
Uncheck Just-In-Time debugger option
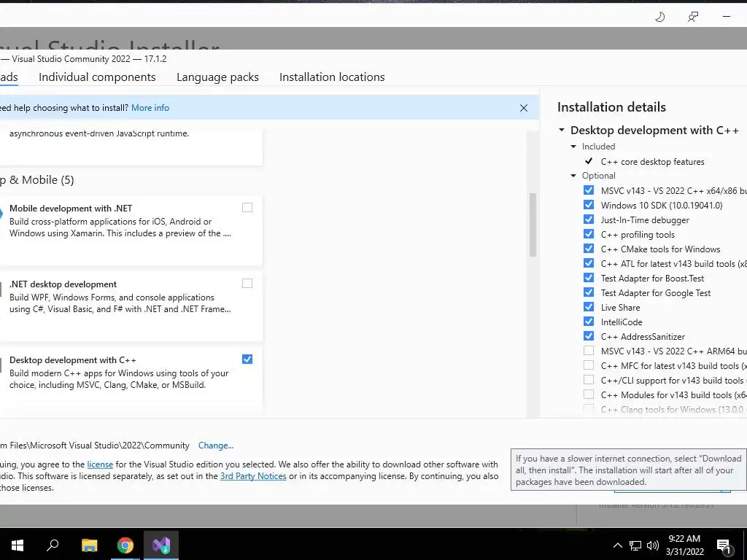(589, 219)
